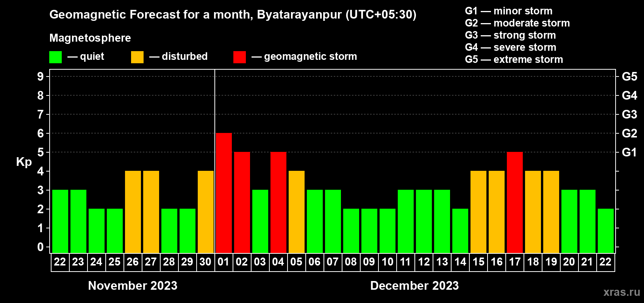Viewport: 644px width, 303px height.
Task: Click the green quiet legend swatch
Action: point(56,57)
